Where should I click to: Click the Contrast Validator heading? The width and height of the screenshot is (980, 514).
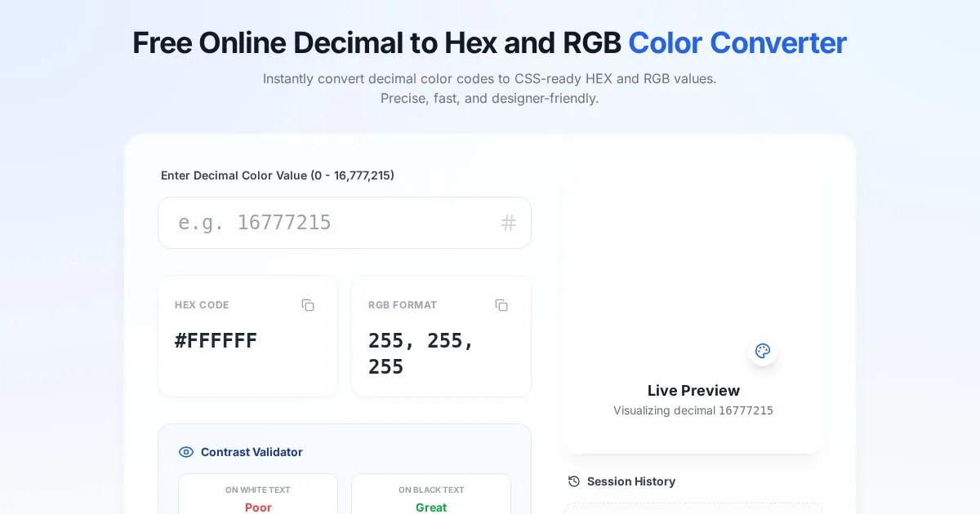[252, 452]
